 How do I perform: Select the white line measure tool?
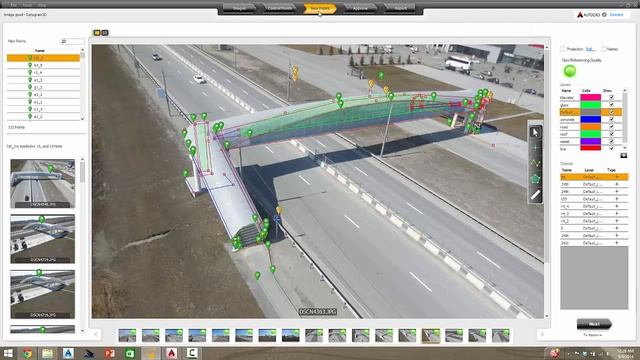(535, 195)
